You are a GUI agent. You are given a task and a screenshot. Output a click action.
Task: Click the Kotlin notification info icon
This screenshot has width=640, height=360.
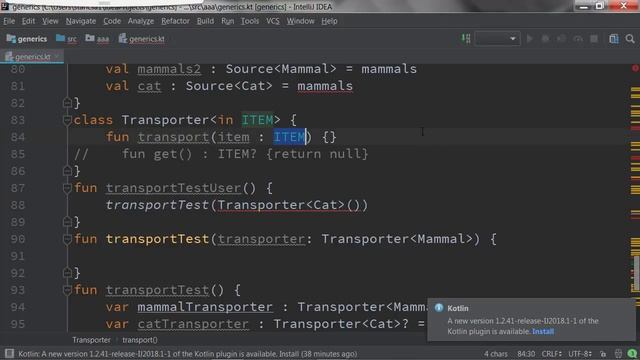[x=439, y=308]
